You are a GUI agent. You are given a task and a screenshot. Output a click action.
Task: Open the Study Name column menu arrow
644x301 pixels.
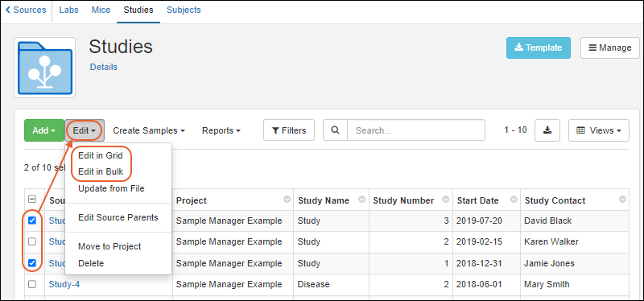[x=361, y=199]
